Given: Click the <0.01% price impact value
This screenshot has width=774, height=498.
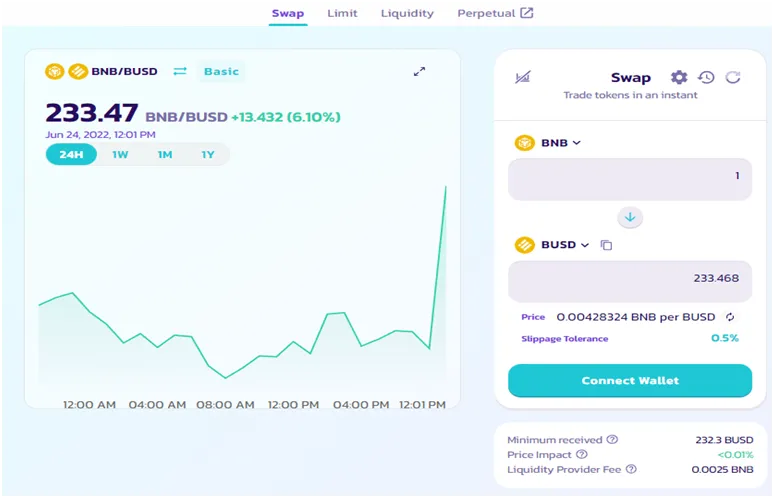Looking at the screenshot, I should [x=735, y=455].
